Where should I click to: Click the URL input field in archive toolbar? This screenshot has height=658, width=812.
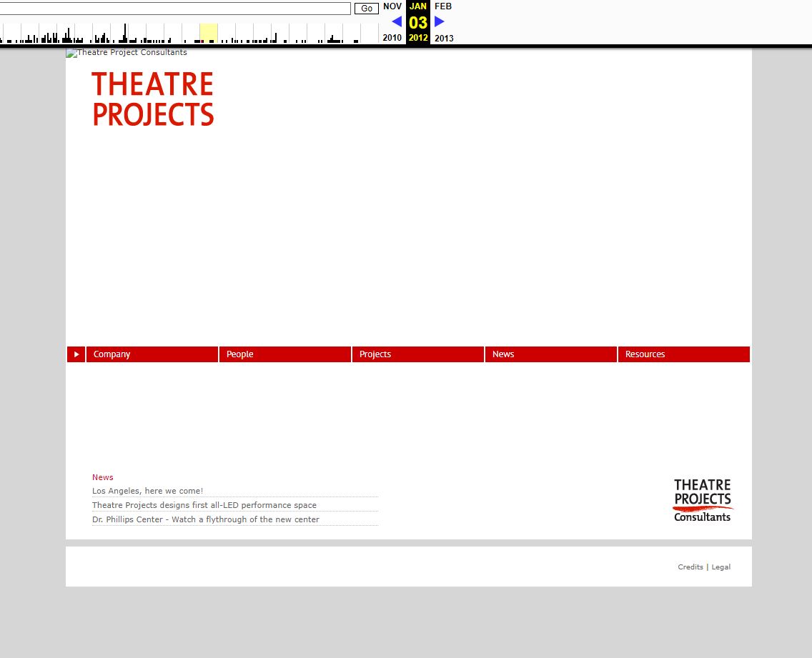(175, 9)
